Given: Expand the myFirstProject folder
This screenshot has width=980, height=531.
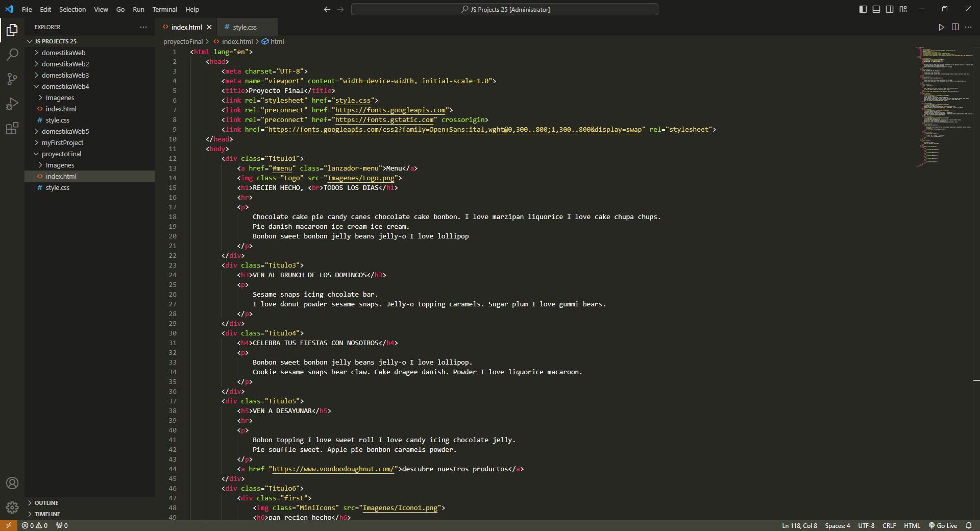Looking at the screenshot, I should point(90,142).
